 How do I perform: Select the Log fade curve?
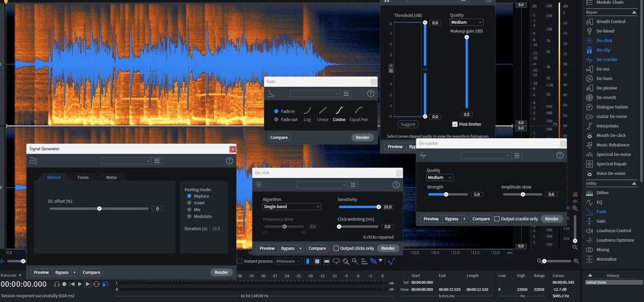[x=307, y=114]
